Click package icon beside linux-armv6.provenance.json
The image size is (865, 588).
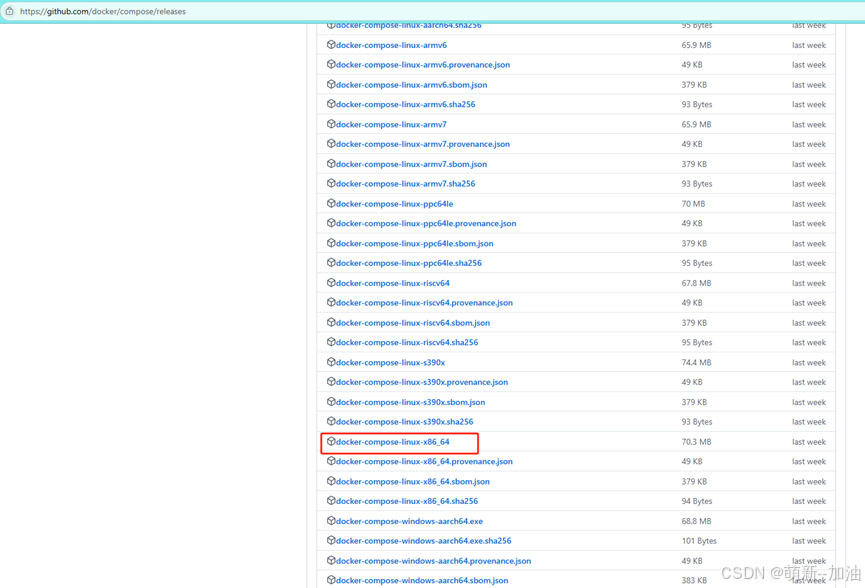coord(331,65)
